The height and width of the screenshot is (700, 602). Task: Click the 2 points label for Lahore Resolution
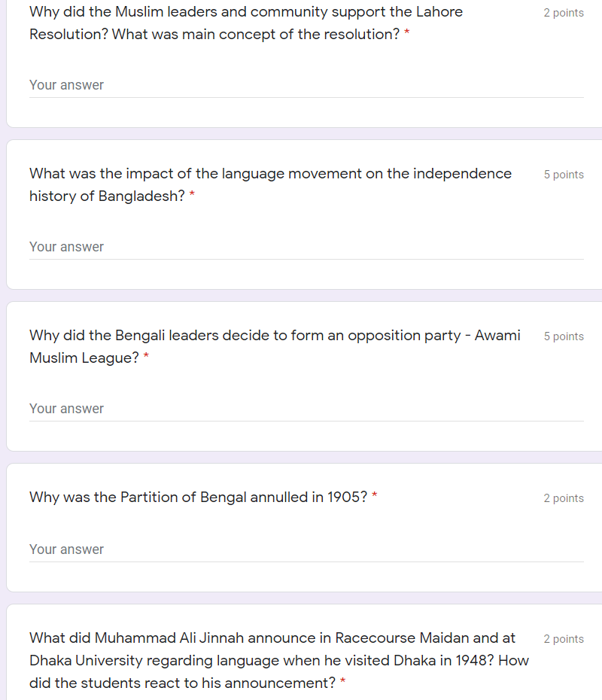coord(564,13)
